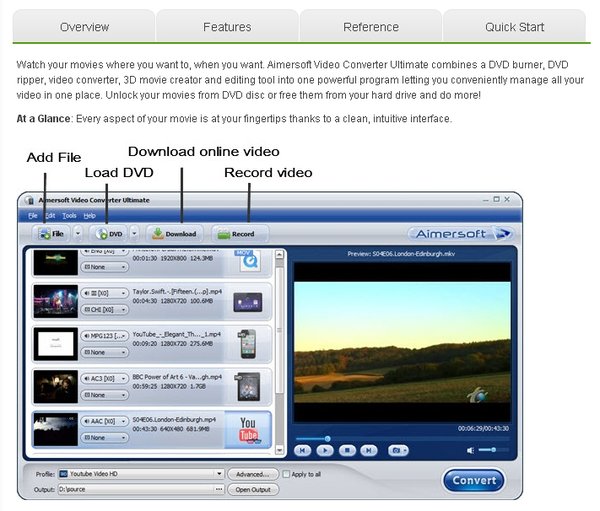Screen dimensions: 600x511
Task: Click the YouTube output format icon
Action: coord(249,429)
